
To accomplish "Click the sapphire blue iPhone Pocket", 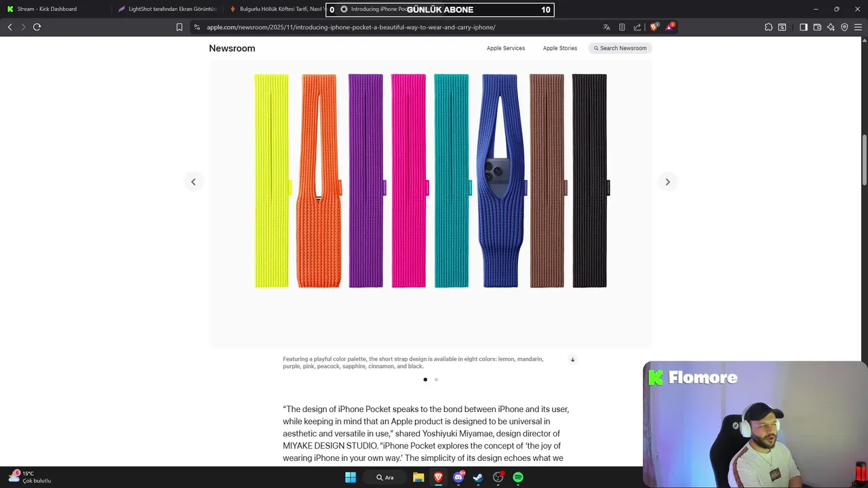I will pyautogui.click(x=500, y=181).
